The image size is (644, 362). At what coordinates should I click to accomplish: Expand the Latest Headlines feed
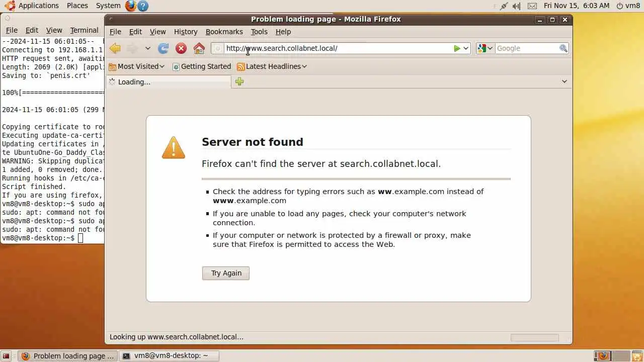point(272,66)
